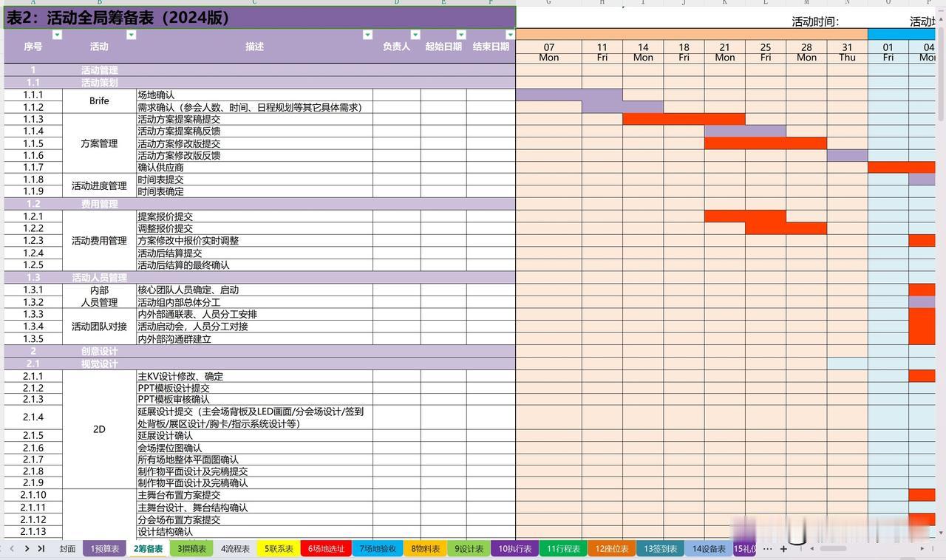Switch to the 11行程表 sheet tab
Image resolution: width=946 pixels, height=560 pixels.
[x=563, y=549]
